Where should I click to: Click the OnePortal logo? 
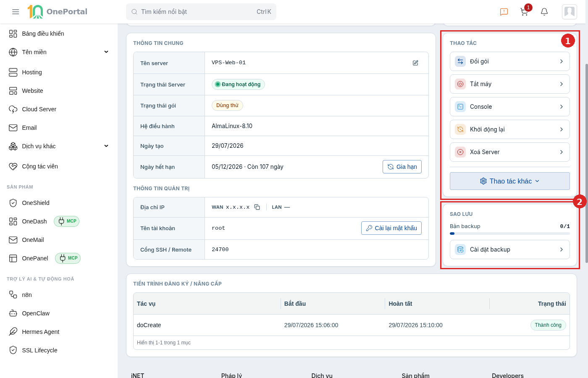coord(58,12)
